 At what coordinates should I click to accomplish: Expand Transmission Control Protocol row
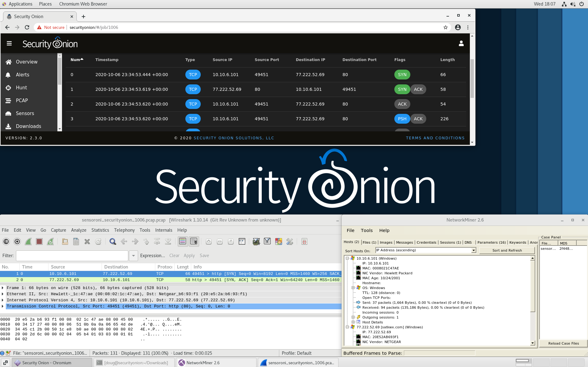(3, 306)
